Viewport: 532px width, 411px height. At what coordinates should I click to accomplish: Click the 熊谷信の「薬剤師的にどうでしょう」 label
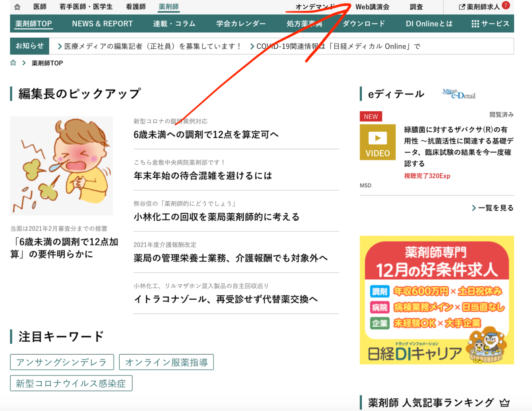click(185, 204)
